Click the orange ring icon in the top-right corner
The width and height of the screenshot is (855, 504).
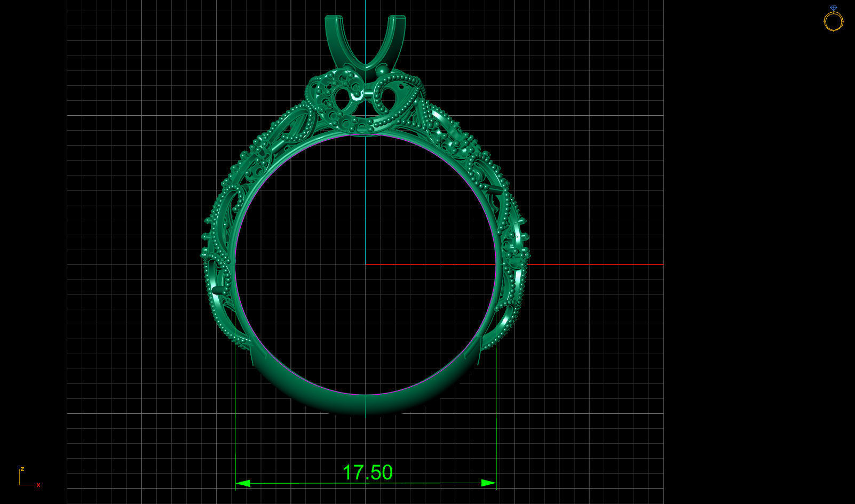pos(833,19)
